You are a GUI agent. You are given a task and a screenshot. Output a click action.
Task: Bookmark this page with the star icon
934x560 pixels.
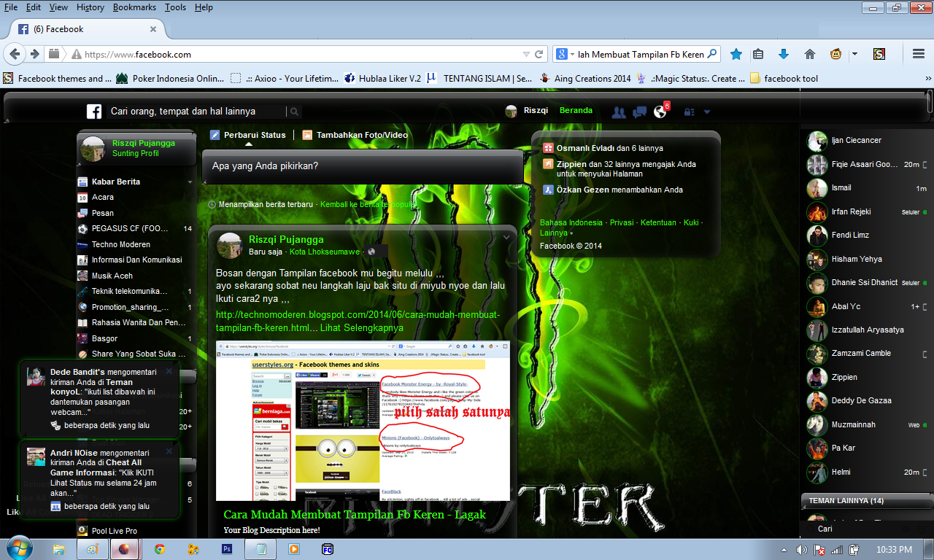[736, 54]
